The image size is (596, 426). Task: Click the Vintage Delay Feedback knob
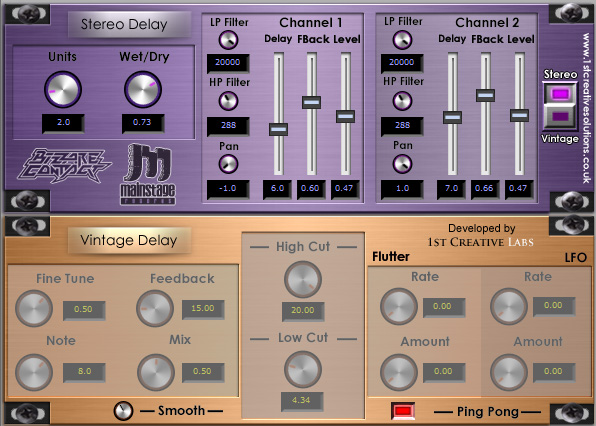pyautogui.click(x=155, y=309)
